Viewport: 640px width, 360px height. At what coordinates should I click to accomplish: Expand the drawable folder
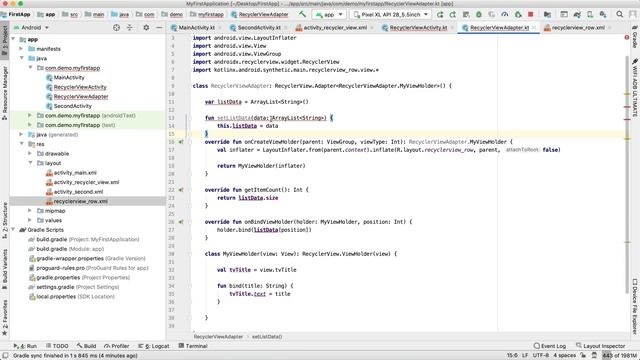coord(30,153)
